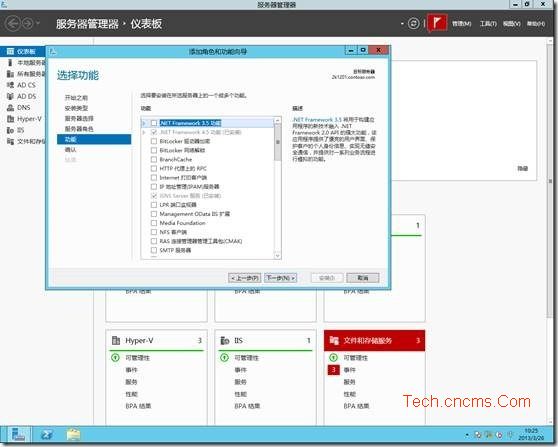
Task: Click the refresh icon in the header
Action: point(413,23)
